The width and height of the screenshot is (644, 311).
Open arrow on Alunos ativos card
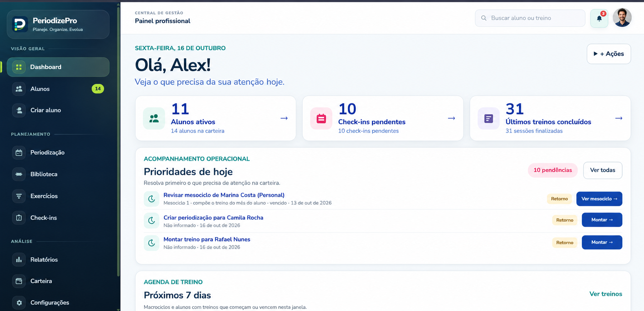pos(284,118)
